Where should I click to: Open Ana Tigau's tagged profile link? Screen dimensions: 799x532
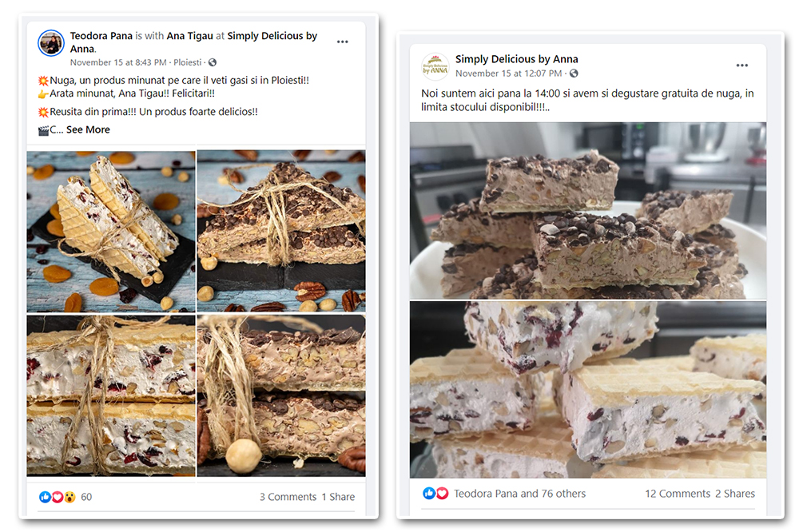pyautogui.click(x=189, y=36)
